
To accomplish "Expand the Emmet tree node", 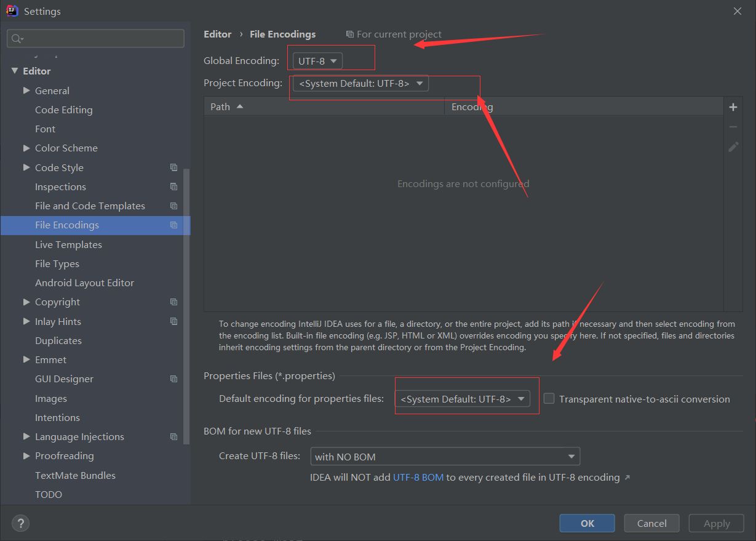I will (26, 359).
